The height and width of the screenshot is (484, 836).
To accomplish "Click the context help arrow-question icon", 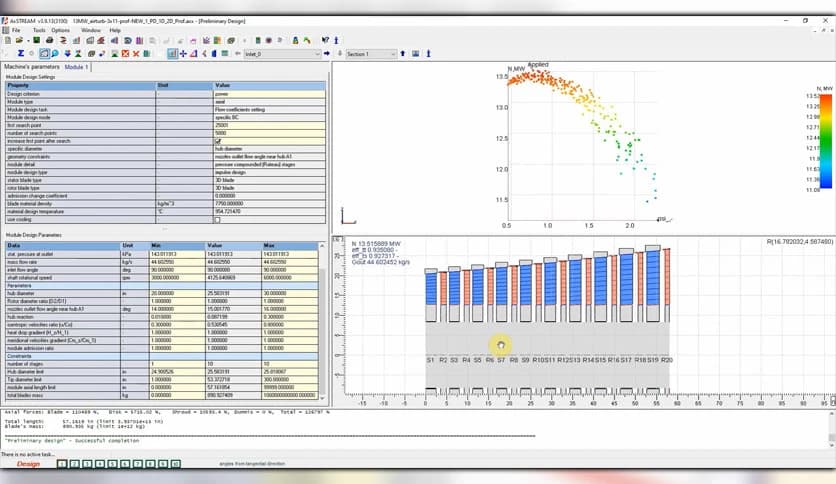I will (x=325, y=41).
